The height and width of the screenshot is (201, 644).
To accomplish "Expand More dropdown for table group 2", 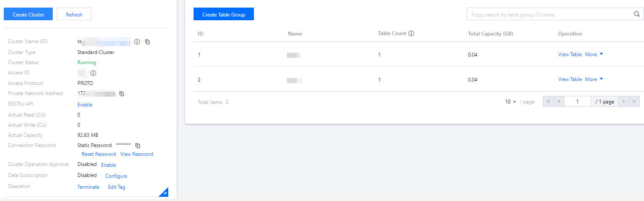I will 594,79.
